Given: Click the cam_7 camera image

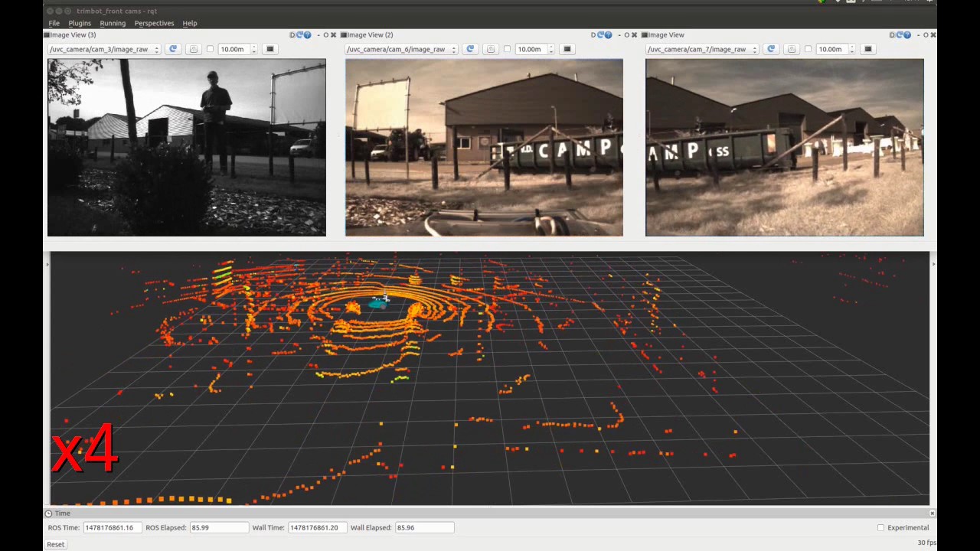Looking at the screenshot, I should 785,148.
